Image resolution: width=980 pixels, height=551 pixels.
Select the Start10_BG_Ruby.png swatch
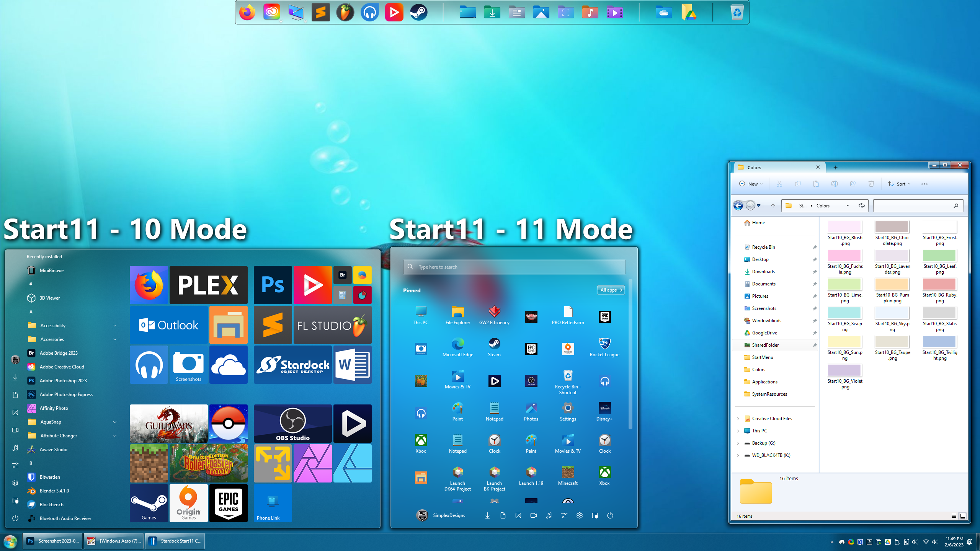point(939,284)
